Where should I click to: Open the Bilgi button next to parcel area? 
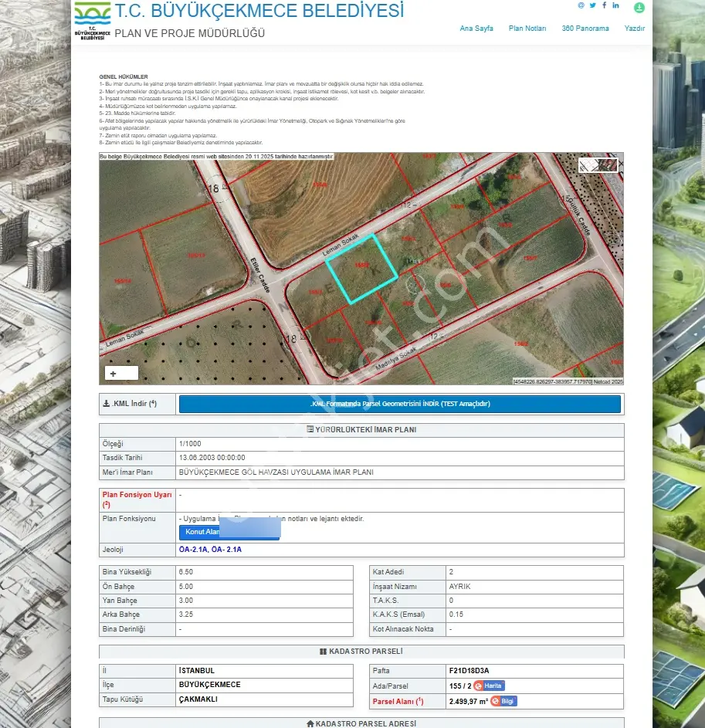click(503, 701)
